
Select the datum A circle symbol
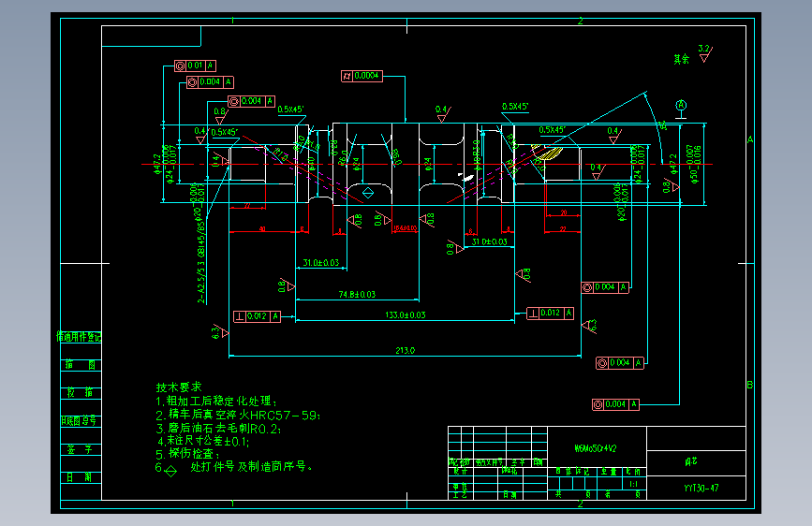click(x=681, y=106)
